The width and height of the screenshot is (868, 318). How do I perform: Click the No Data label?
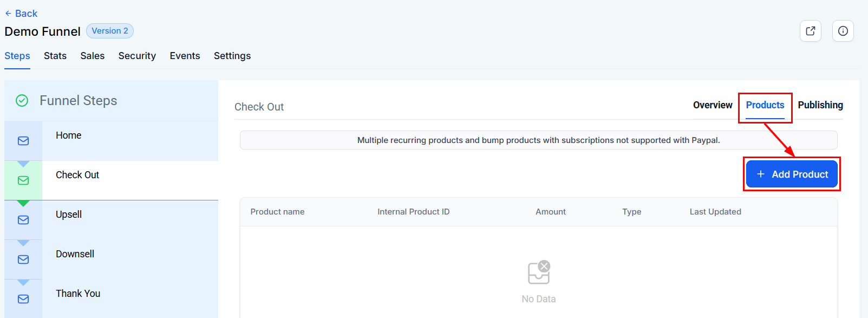[x=539, y=299]
